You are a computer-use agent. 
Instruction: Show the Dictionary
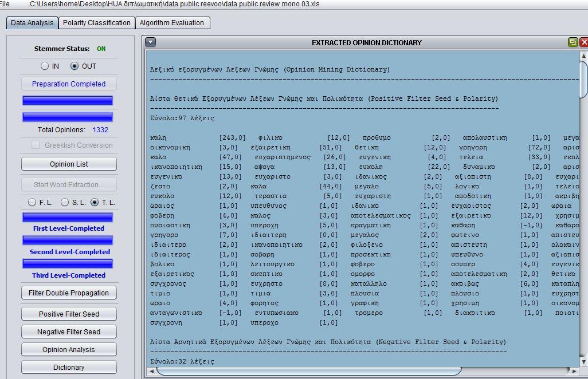(69, 367)
